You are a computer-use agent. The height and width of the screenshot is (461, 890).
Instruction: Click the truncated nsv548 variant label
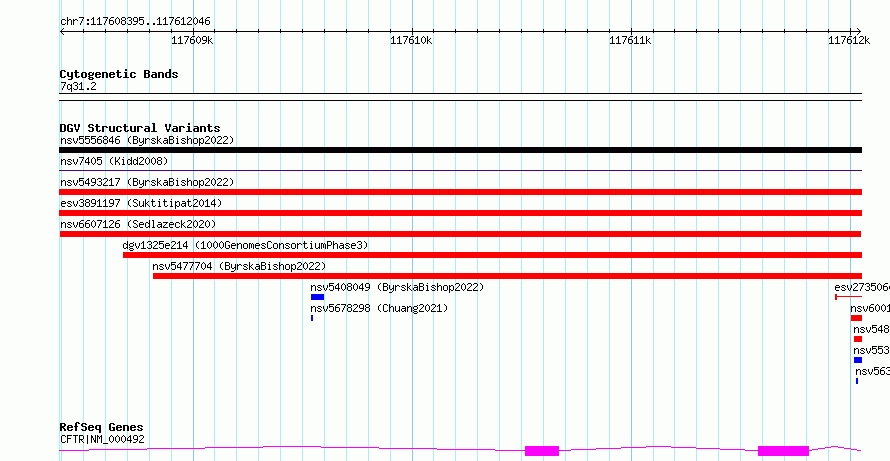pyautogui.click(x=871, y=329)
